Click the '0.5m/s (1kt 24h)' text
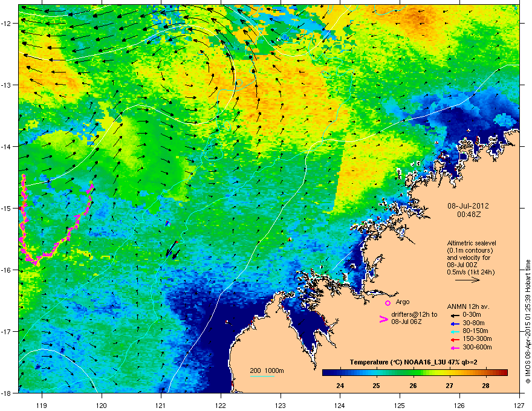Viewport: 532px width, 411px height. 470,273
